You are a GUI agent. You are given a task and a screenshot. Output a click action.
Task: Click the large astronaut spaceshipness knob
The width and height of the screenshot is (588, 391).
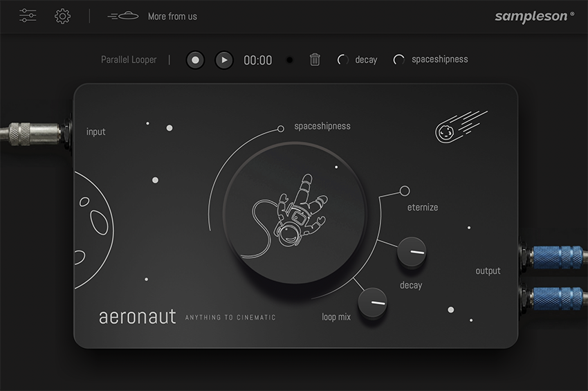point(295,213)
